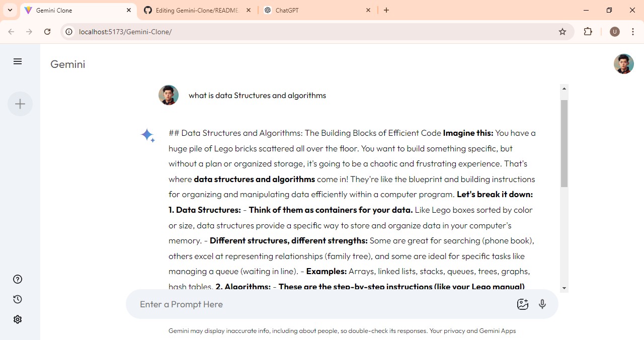Click the Gemini sparkle response icon
Screen dimensions: 644x340
pyautogui.click(x=148, y=136)
